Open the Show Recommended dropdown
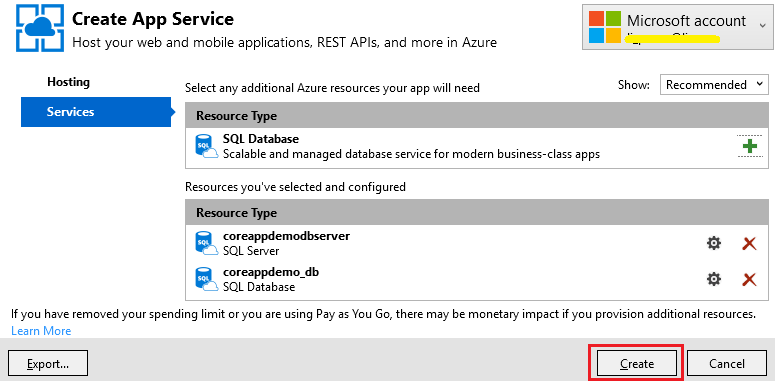 (714, 85)
